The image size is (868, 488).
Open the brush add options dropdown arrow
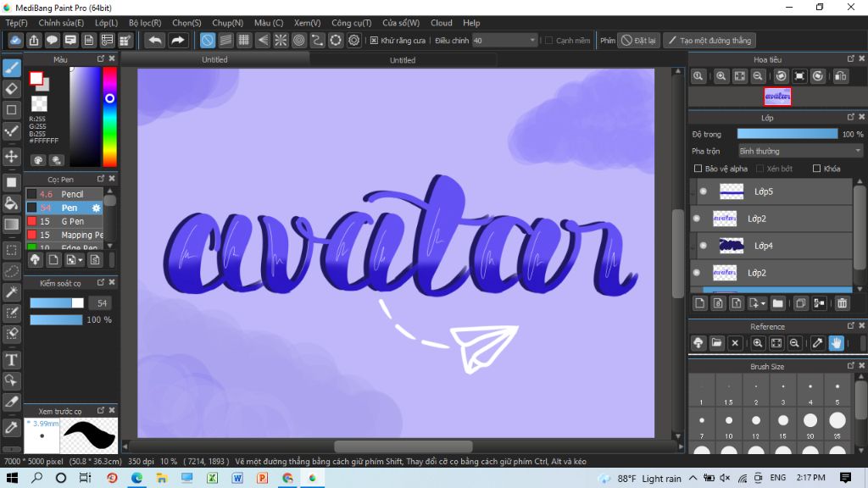81,259
